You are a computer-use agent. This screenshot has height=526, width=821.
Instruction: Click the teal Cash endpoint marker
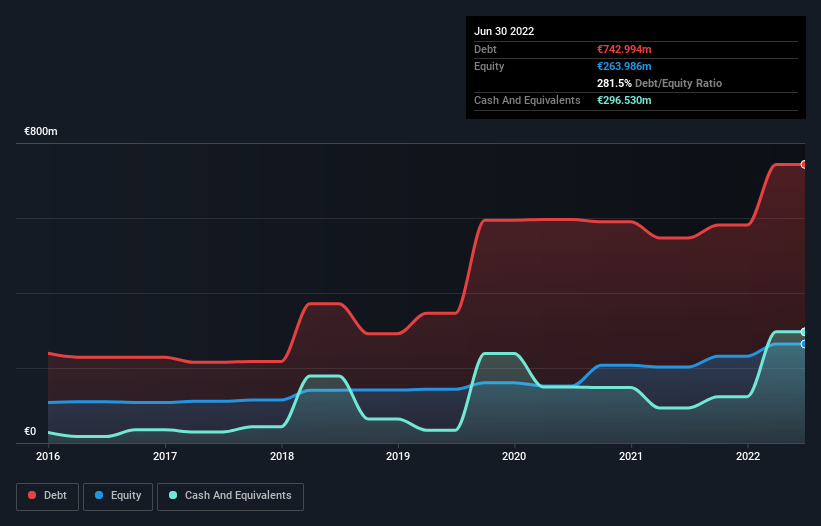(804, 332)
